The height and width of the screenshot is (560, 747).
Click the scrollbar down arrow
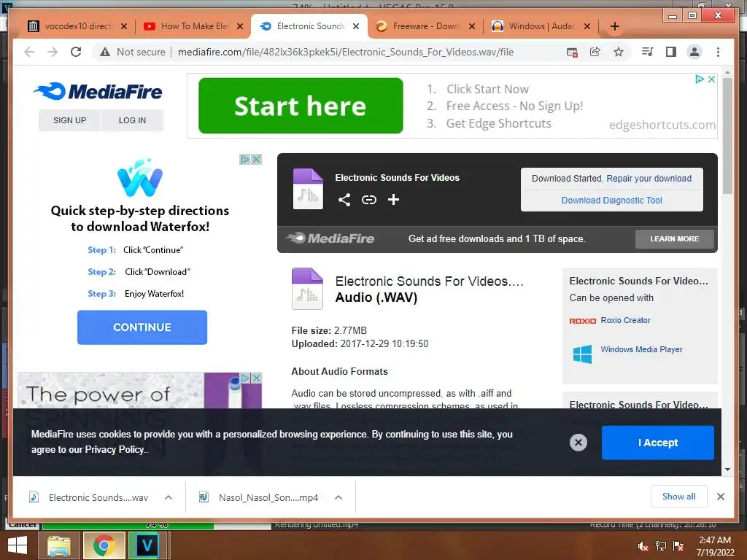point(727,470)
